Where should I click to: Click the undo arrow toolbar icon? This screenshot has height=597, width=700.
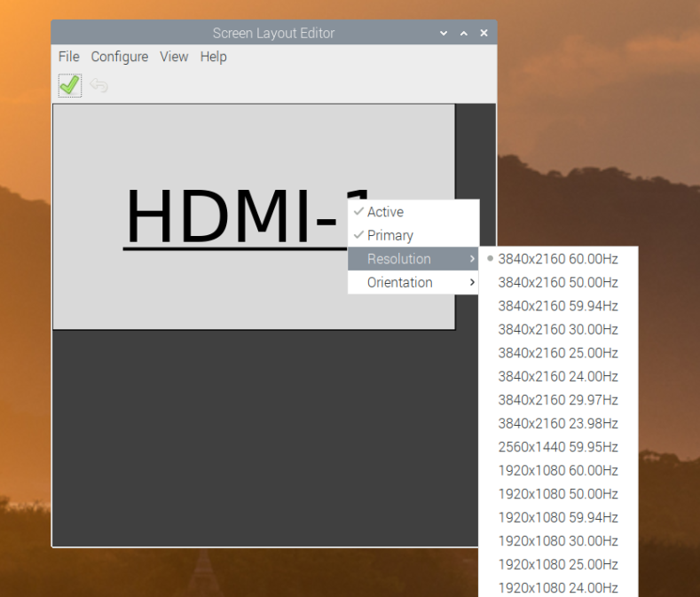coord(98,85)
